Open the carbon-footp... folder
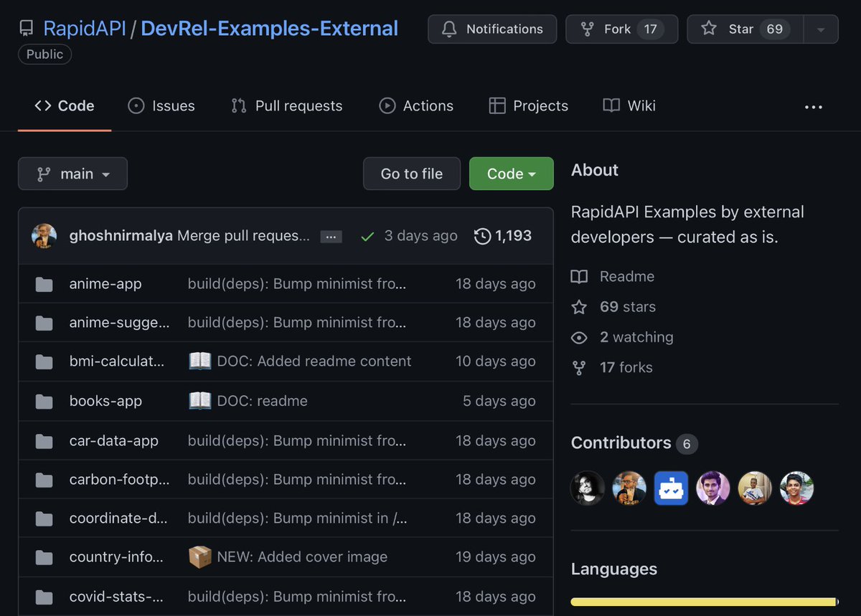The height and width of the screenshot is (616, 861). [x=119, y=480]
